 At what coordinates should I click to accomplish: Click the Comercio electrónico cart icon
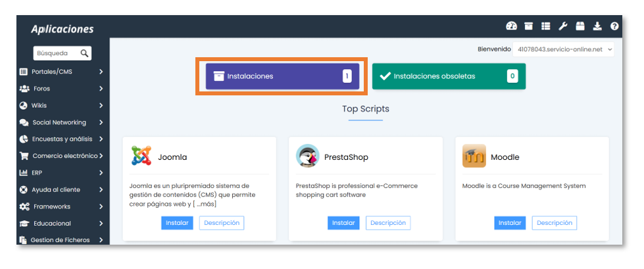(24, 156)
